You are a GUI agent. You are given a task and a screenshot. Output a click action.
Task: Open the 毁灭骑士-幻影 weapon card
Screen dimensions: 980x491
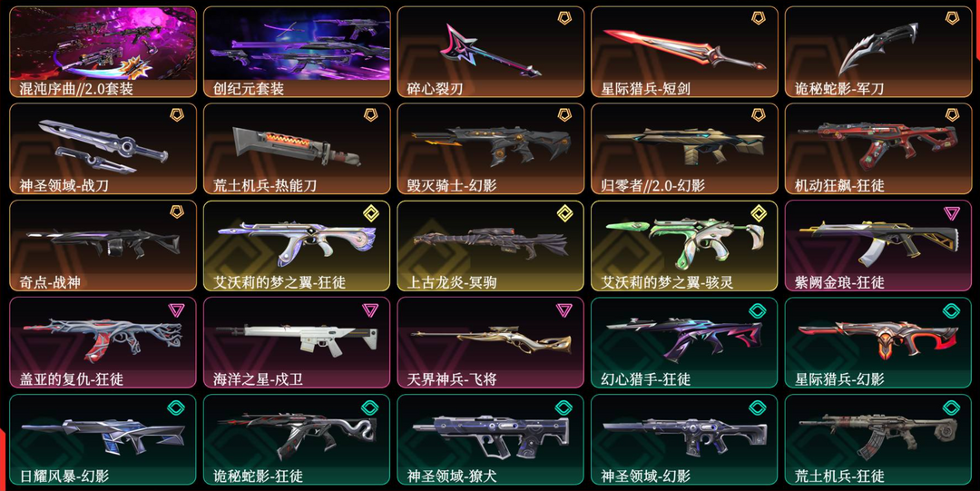pyautogui.click(x=491, y=149)
